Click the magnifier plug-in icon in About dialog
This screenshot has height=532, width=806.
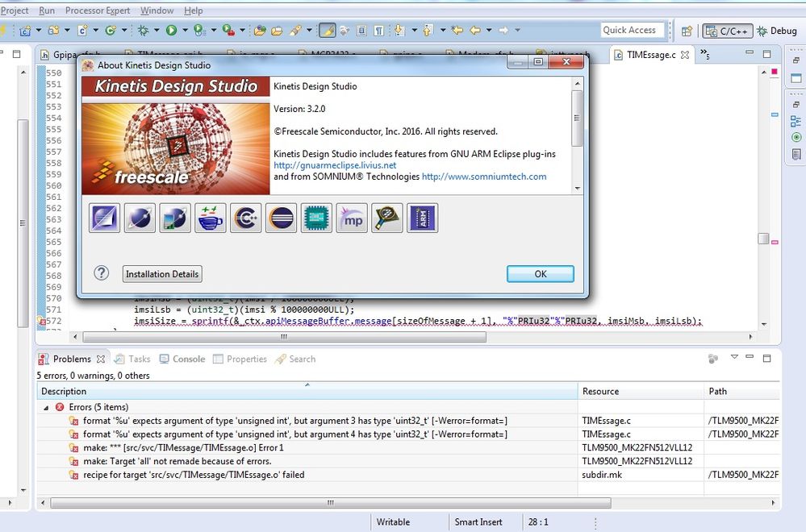click(x=387, y=218)
